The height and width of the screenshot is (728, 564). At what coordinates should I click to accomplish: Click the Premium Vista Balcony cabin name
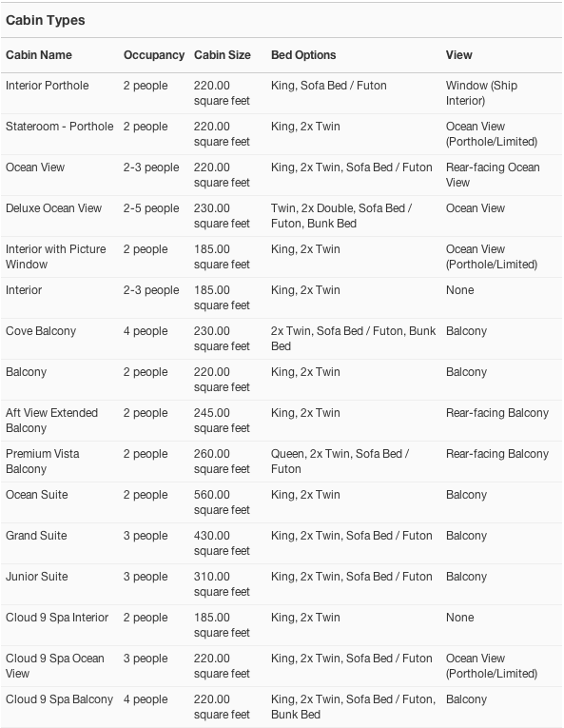42,461
